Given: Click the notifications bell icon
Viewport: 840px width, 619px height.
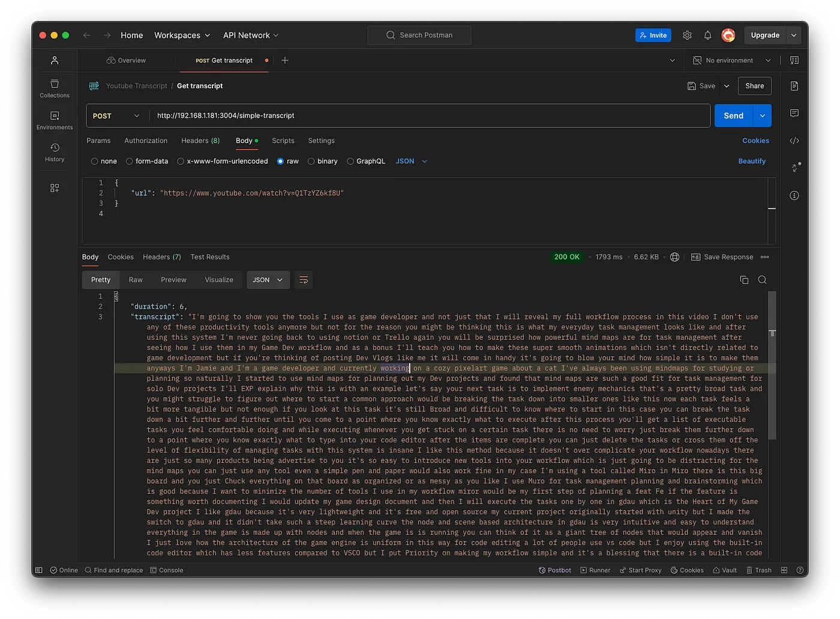Looking at the screenshot, I should coord(707,35).
